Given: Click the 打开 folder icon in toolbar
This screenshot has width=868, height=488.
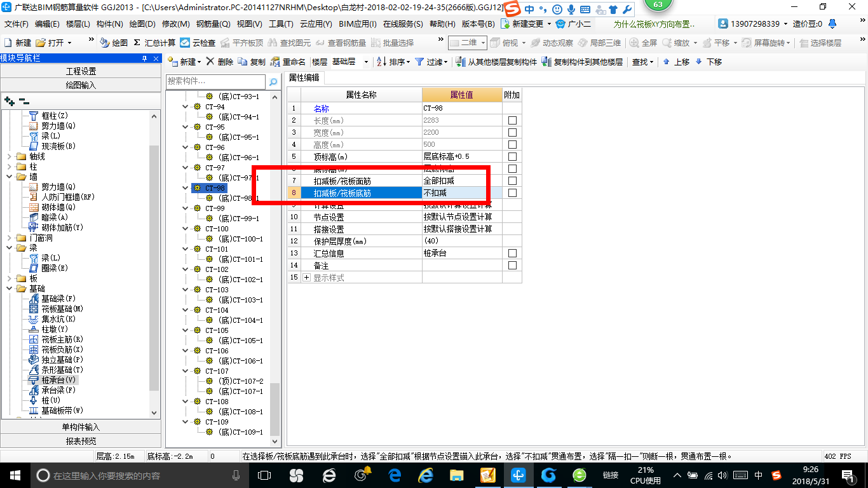Looking at the screenshot, I should [x=41, y=43].
